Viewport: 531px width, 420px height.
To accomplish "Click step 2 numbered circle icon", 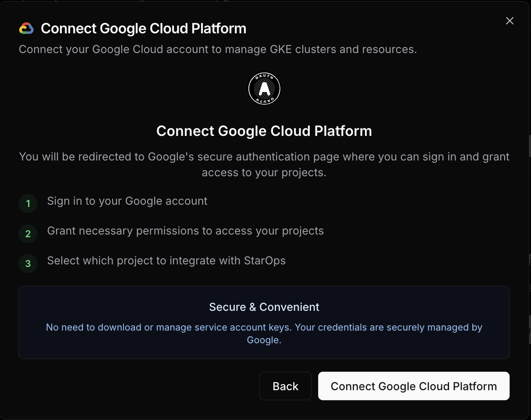I will click(27, 234).
